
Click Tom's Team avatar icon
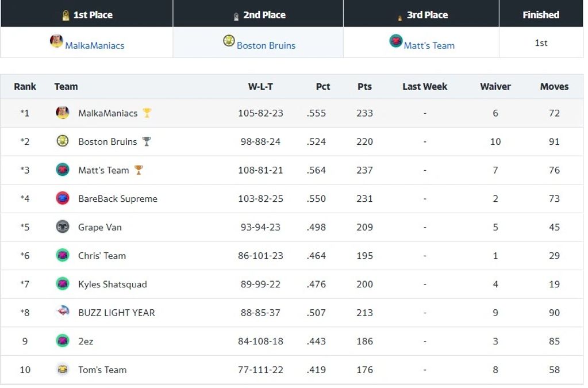[63, 370]
